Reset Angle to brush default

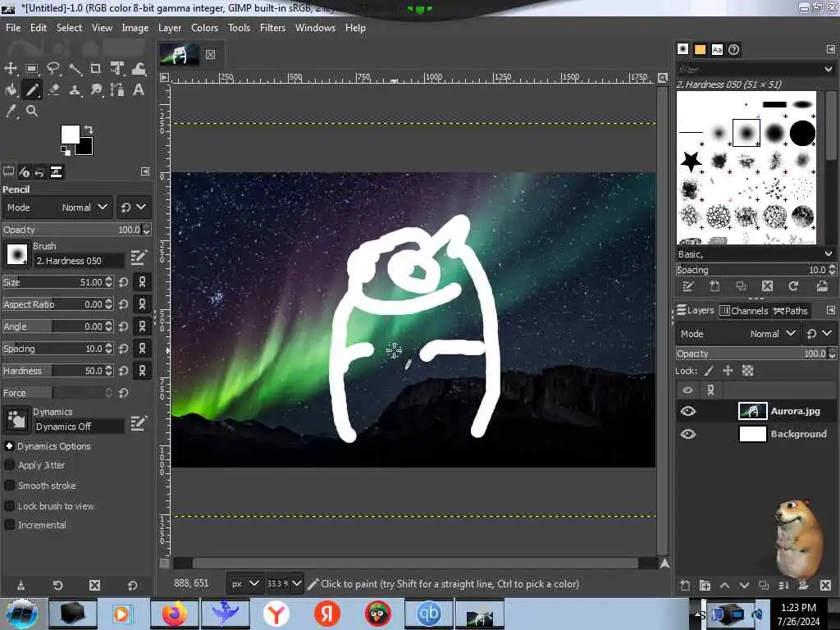pyautogui.click(x=124, y=326)
